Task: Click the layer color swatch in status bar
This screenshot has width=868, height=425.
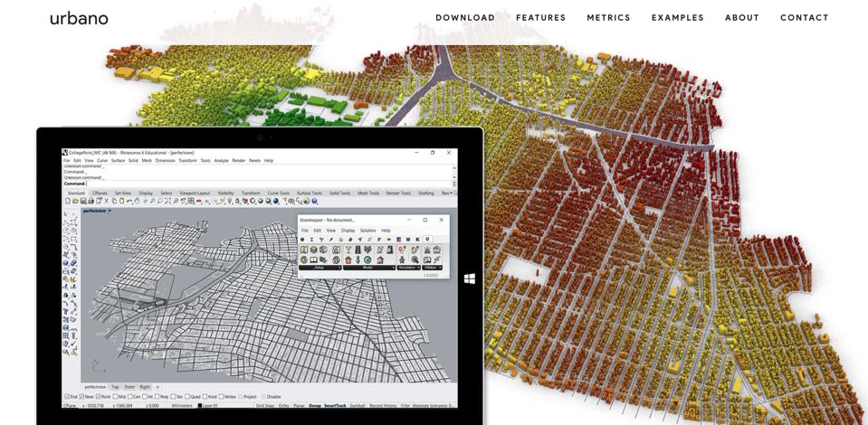Action: click(x=200, y=406)
